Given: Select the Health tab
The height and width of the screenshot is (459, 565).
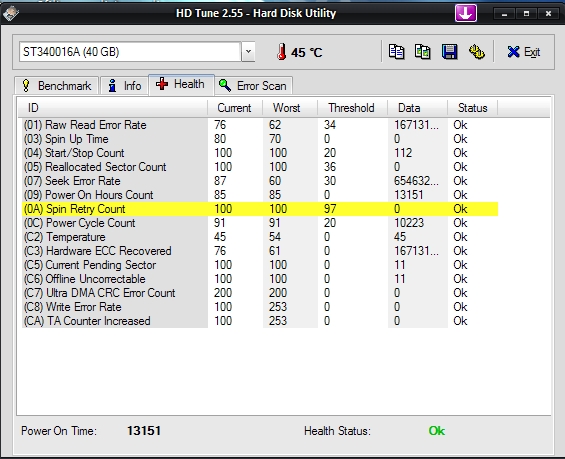Looking at the screenshot, I should click(x=181, y=85).
